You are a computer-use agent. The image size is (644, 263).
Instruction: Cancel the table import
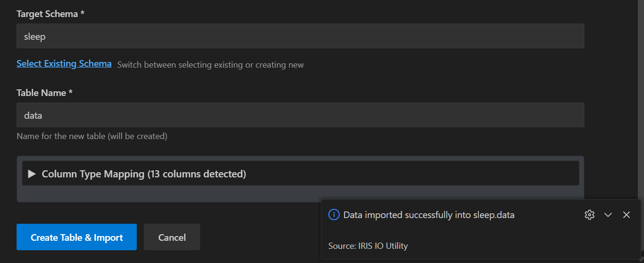[x=172, y=237]
